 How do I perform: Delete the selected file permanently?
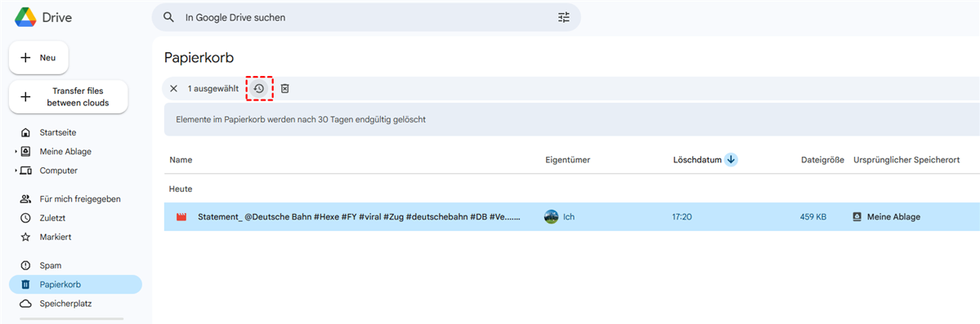pos(284,89)
